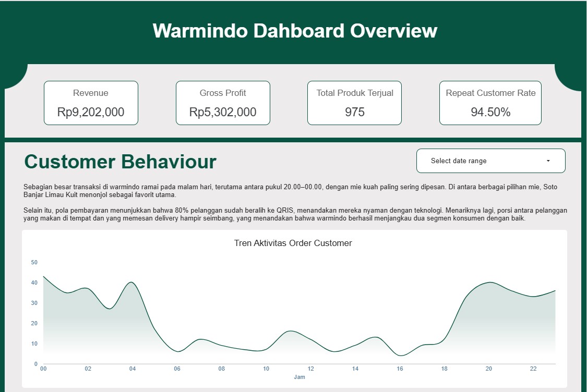This screenshot has height=392, width=587.
Task: Click the Gross Profit card
Action: (x=223, y=103)
